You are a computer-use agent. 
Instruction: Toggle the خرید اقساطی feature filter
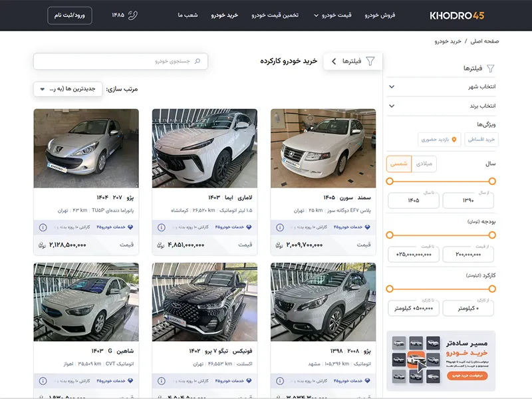click(x=481, y=140)
